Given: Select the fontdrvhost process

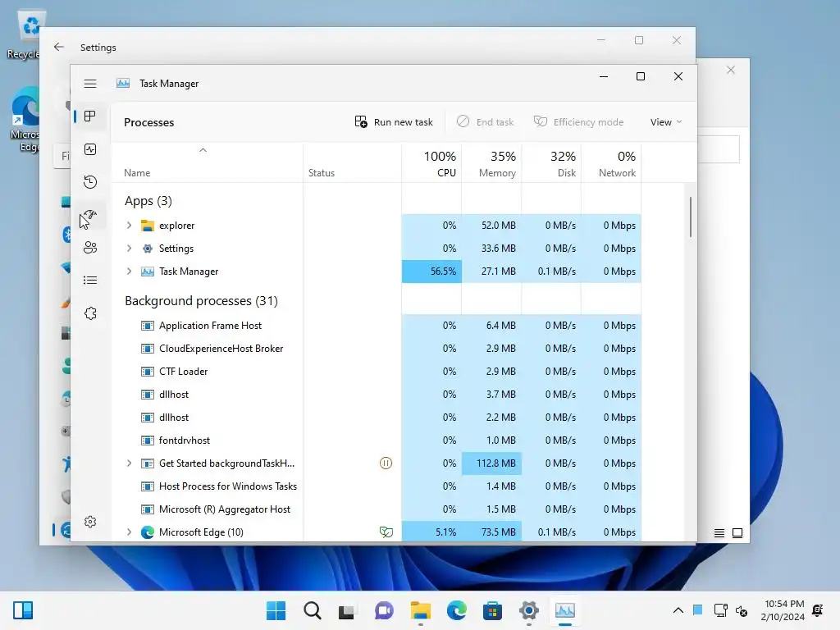Looking at the screenshot, I should tap(376, 441).
